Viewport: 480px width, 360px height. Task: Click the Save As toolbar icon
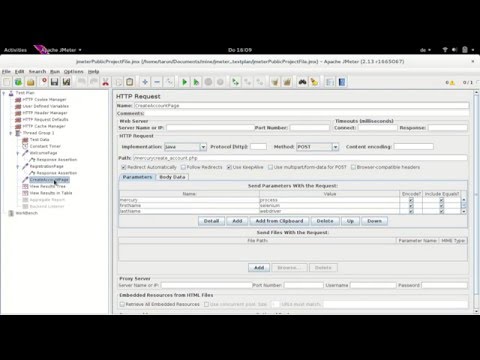click(x=67, y=82)
